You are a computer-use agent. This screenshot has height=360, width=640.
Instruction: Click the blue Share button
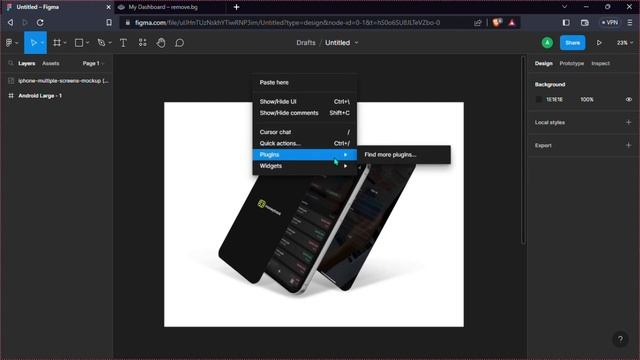pyautogui.click(x=572, y=42)
